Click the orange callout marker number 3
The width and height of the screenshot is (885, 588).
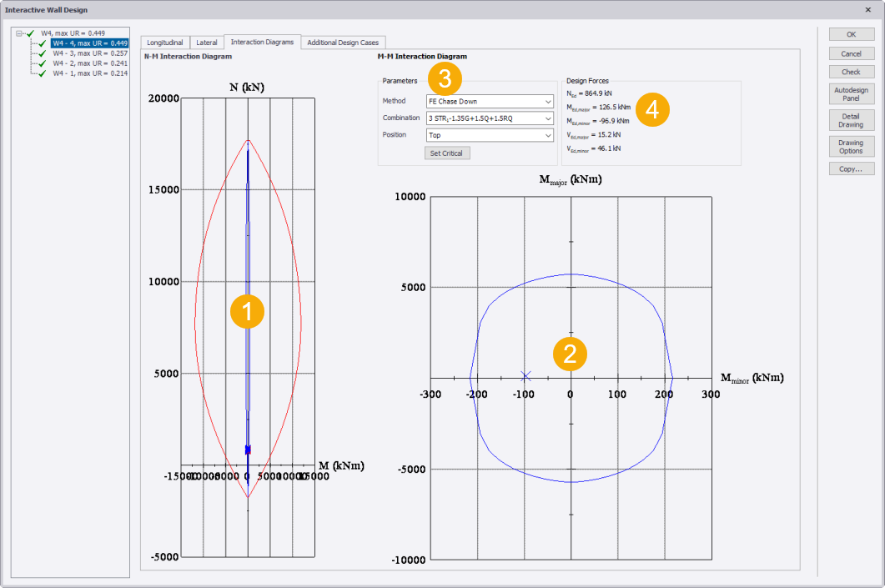445,79
